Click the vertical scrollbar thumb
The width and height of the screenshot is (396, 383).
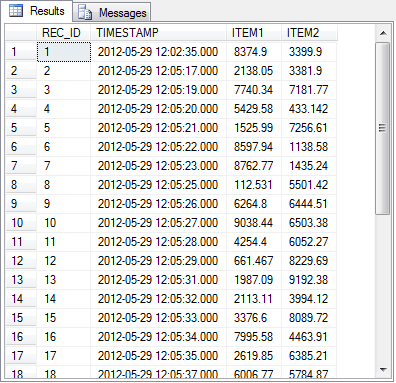(382, 128)
